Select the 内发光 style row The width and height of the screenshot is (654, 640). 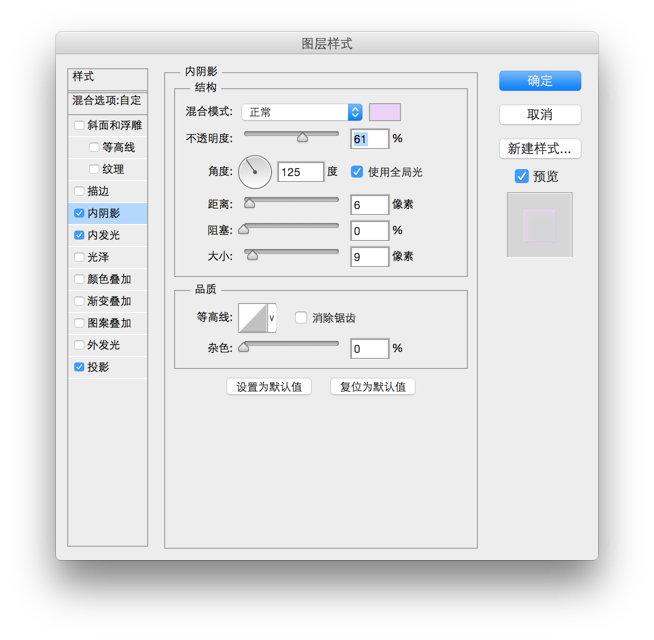[108, 235]
